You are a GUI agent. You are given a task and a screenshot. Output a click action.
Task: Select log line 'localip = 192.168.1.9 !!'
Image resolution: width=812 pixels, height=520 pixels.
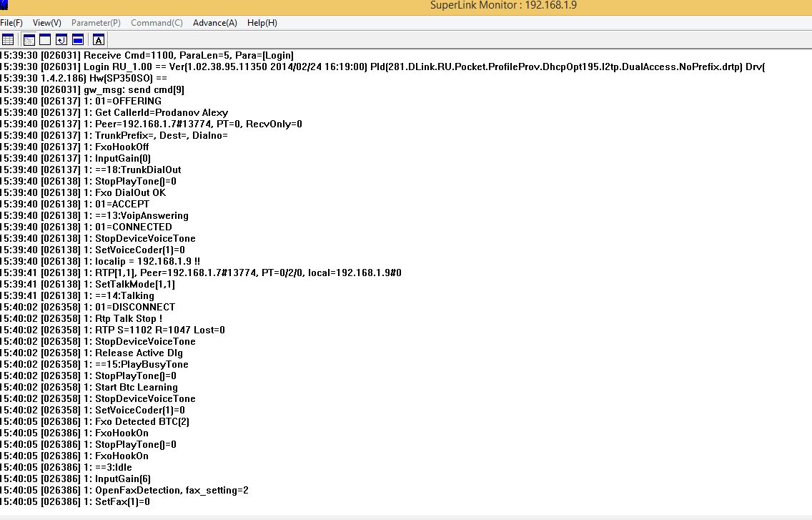pos(100,261)
